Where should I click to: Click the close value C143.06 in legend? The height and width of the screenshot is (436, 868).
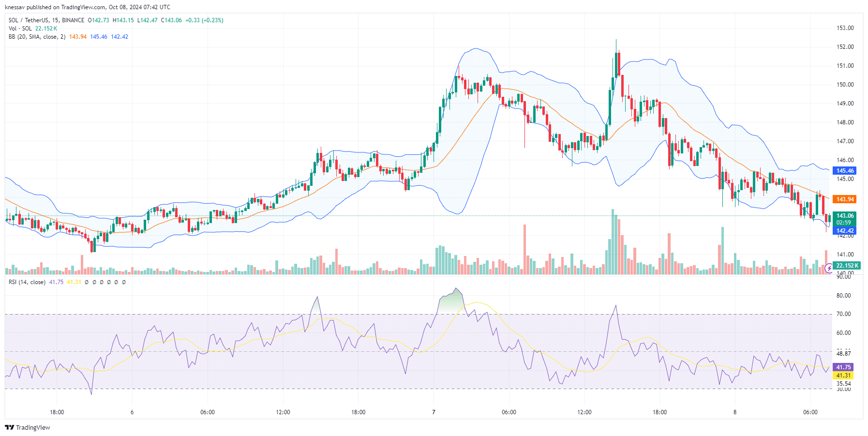(171, 20)
